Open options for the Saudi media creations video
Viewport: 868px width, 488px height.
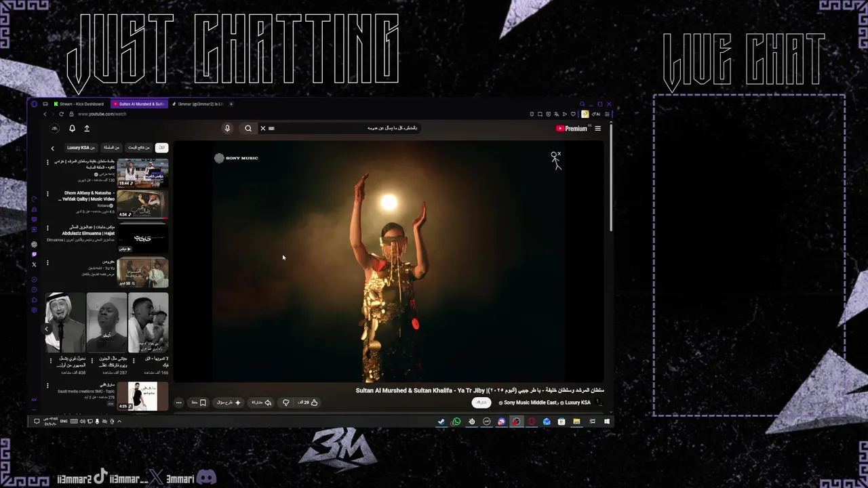pyautogui.click(x=47, y=386)
